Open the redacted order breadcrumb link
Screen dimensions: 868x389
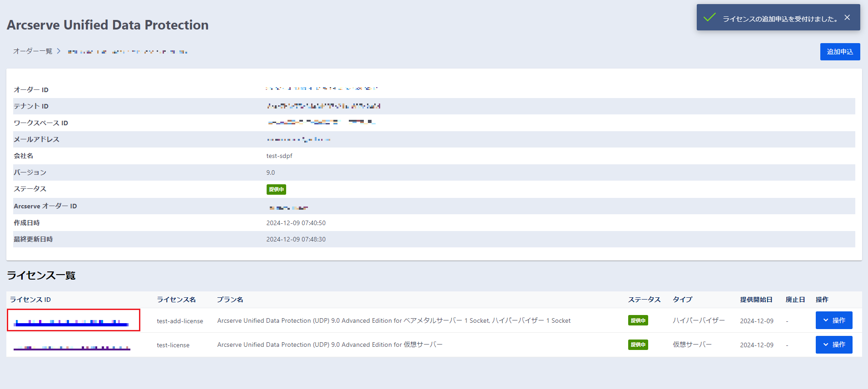128,52
